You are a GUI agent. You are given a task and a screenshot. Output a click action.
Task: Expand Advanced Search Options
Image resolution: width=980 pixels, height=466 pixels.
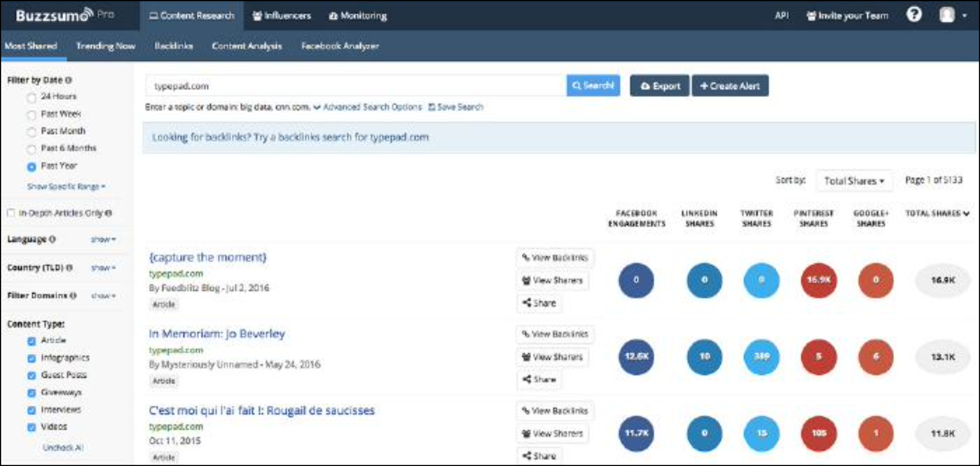tap(368, 107)
